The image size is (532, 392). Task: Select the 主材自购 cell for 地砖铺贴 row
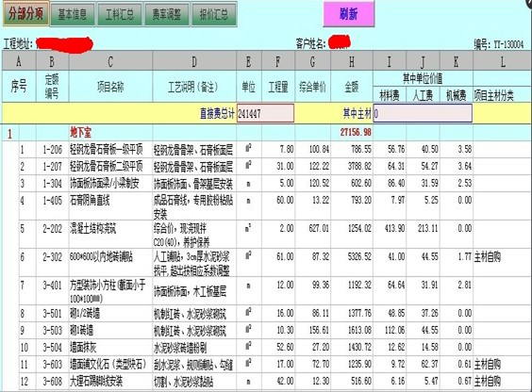(488, 257)
